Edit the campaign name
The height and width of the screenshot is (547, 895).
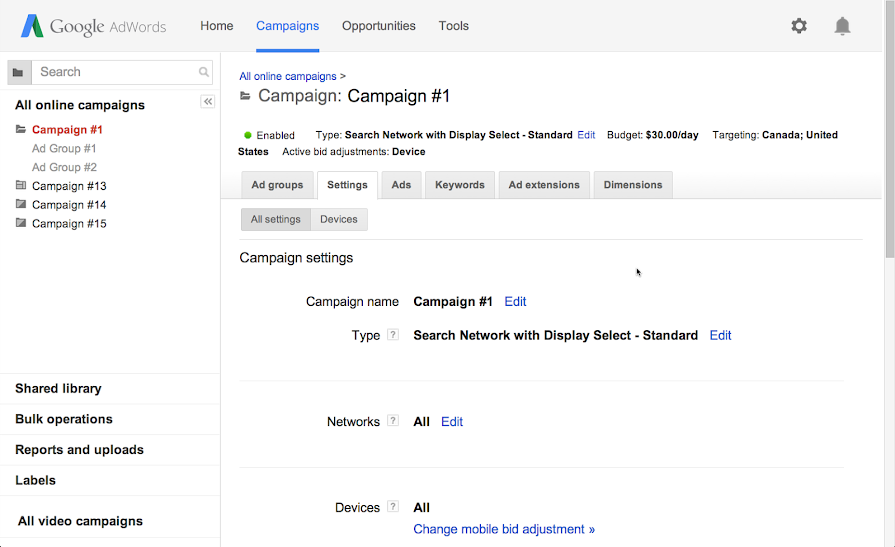click(x=515, y=301)
